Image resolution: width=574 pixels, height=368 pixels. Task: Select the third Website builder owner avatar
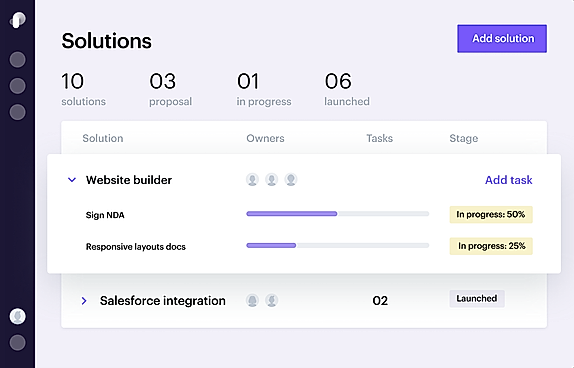tap(291, 180)
